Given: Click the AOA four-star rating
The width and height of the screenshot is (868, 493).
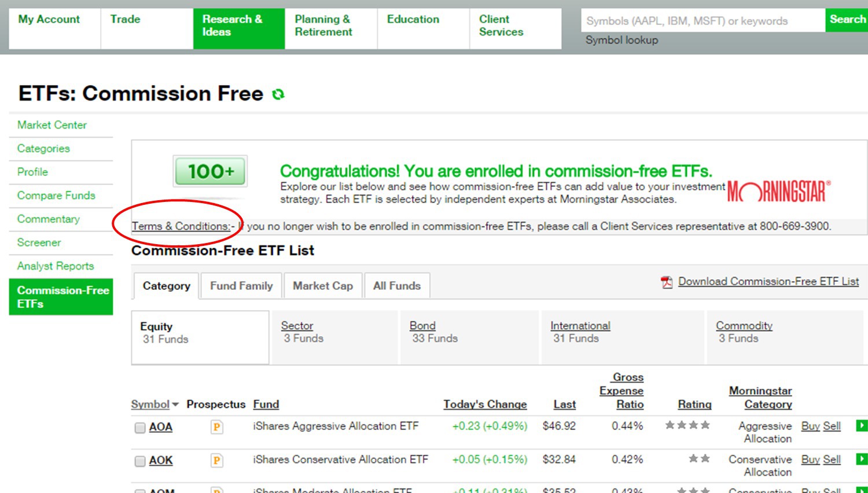Looking at the screenshot, I should 687,425.
